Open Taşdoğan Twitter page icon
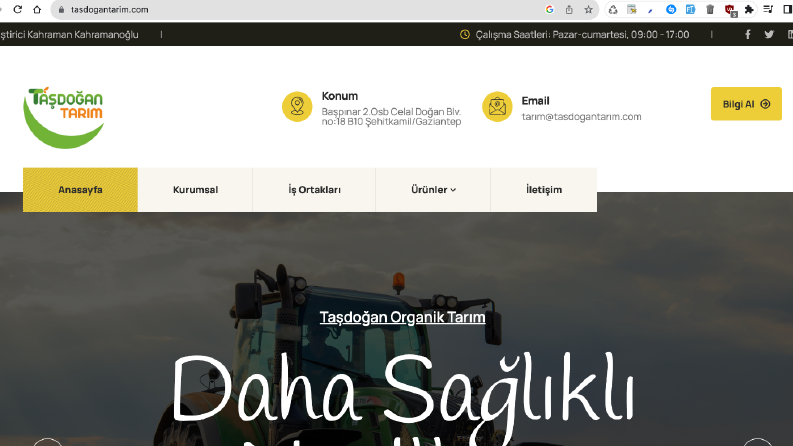 coord(769,34)
